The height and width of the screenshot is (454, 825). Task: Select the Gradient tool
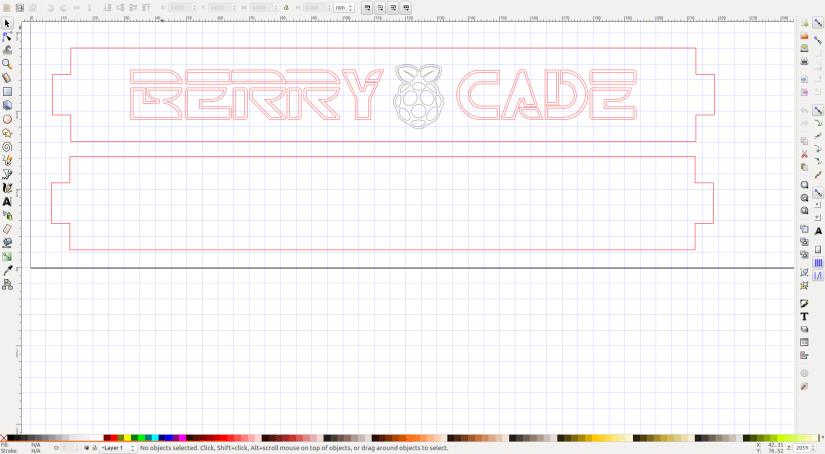pyautogui.click(x=7, y=257)
